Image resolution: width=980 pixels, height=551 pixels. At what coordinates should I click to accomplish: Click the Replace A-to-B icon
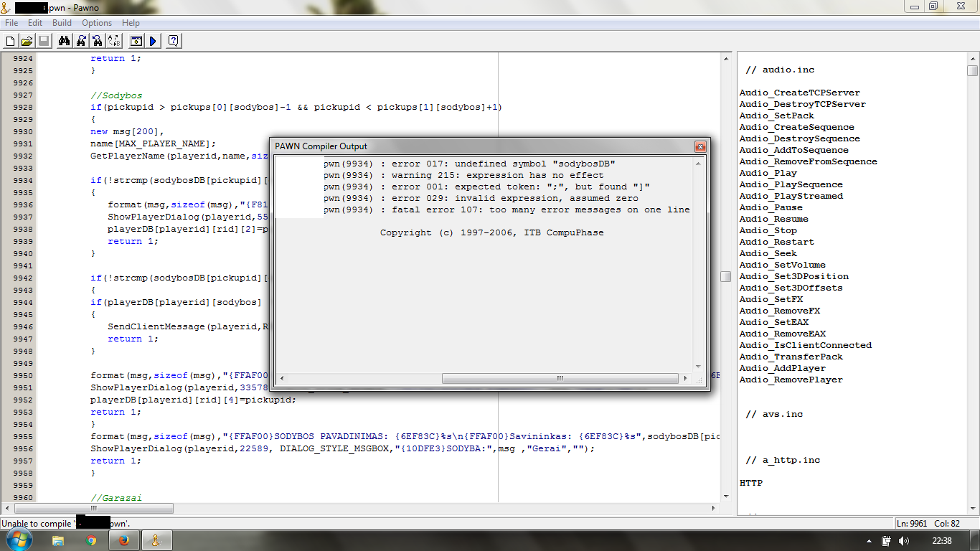point(115,42)
